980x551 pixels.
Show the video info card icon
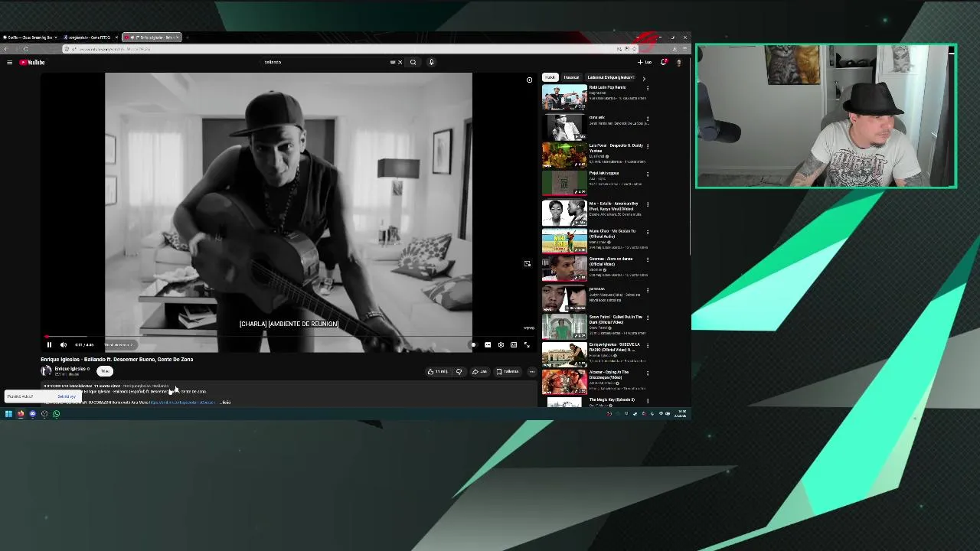click(x=529, y=80)
